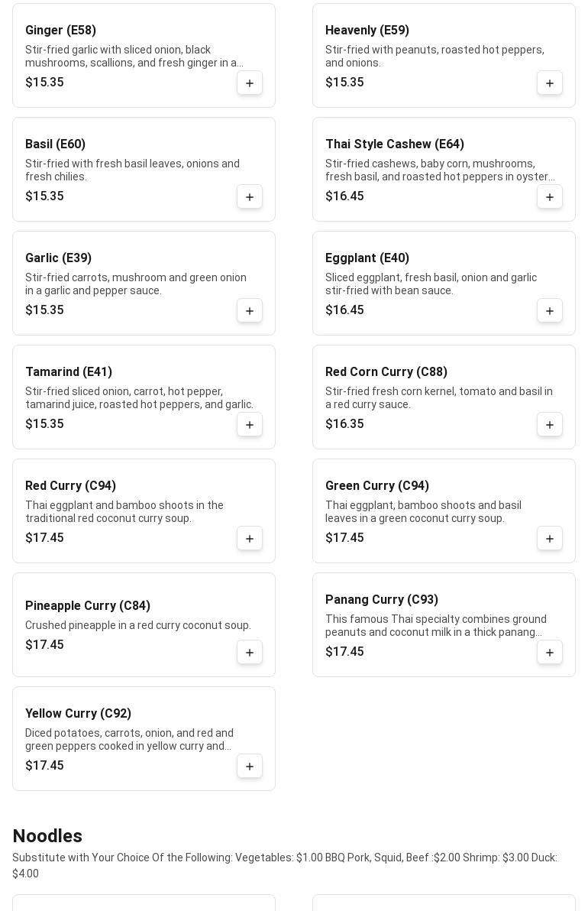Add Tamarind (E41) to the cart
Viewport: 588px width, 911px height.
[x=250, y=425]
